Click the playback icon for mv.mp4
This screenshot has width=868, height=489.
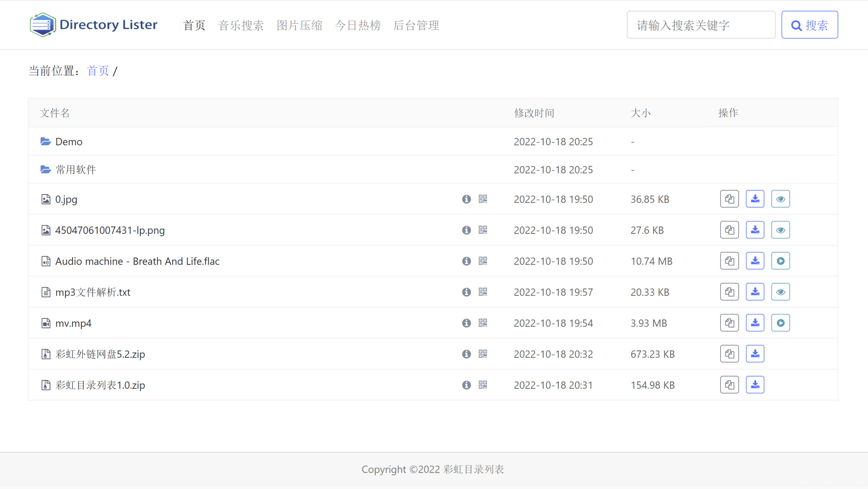coord(781,323)
